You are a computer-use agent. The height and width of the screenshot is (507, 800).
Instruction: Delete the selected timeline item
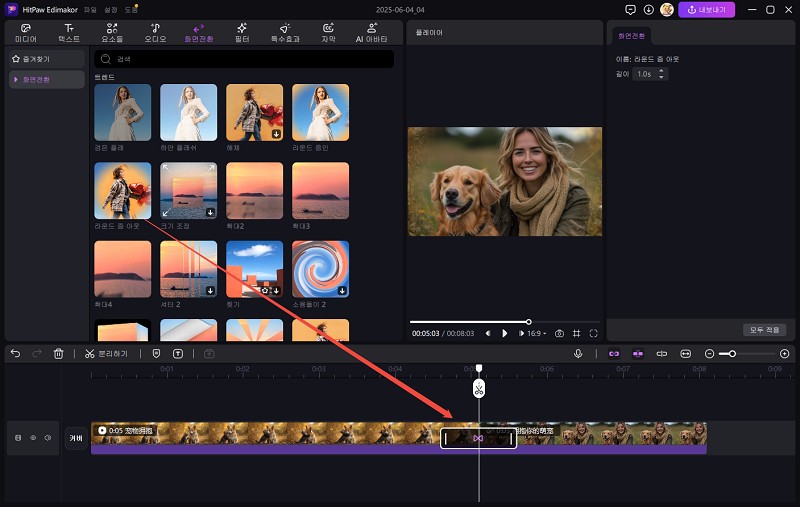(x=59, y=353)
